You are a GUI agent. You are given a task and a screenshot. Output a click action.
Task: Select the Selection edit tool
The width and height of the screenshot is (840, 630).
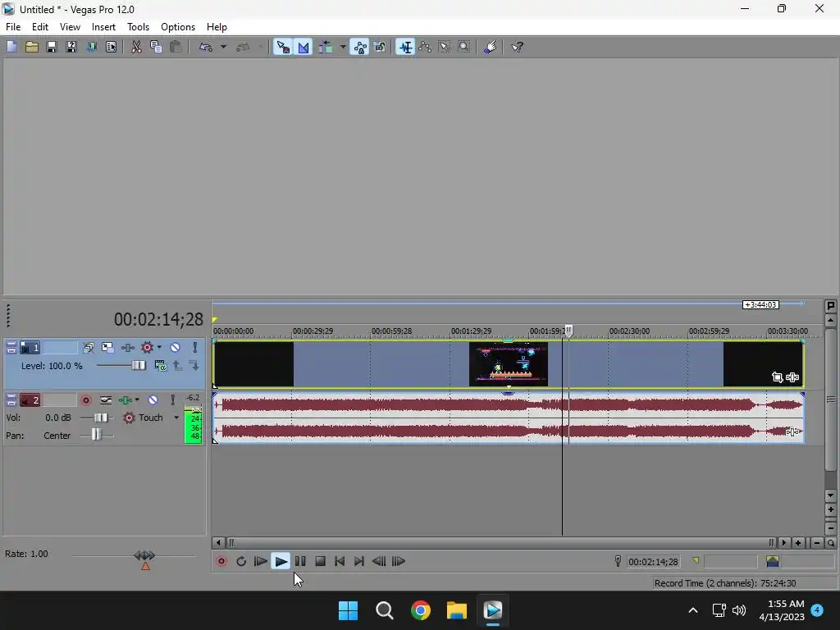point(445,47)
